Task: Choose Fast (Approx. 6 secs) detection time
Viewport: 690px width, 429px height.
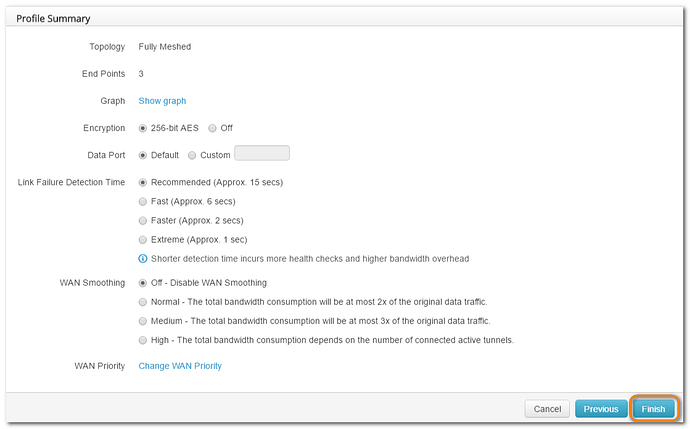Action: [x=143, y=201]
